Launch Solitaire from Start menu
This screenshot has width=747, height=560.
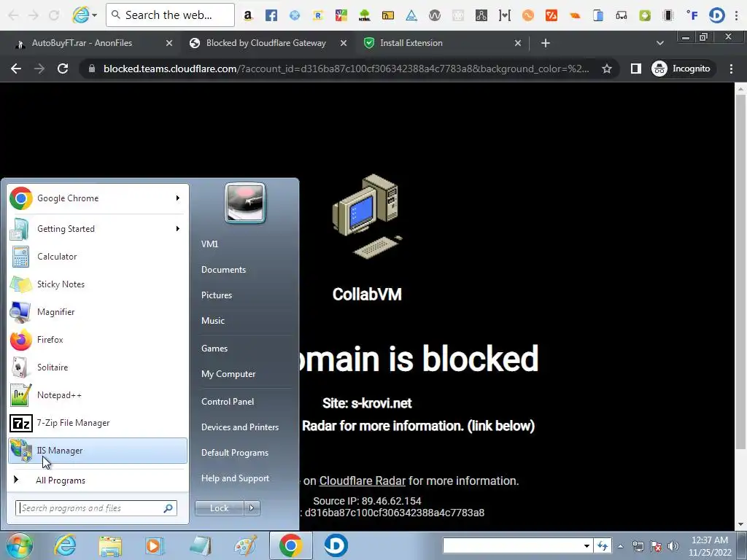(x=98, y=367)
